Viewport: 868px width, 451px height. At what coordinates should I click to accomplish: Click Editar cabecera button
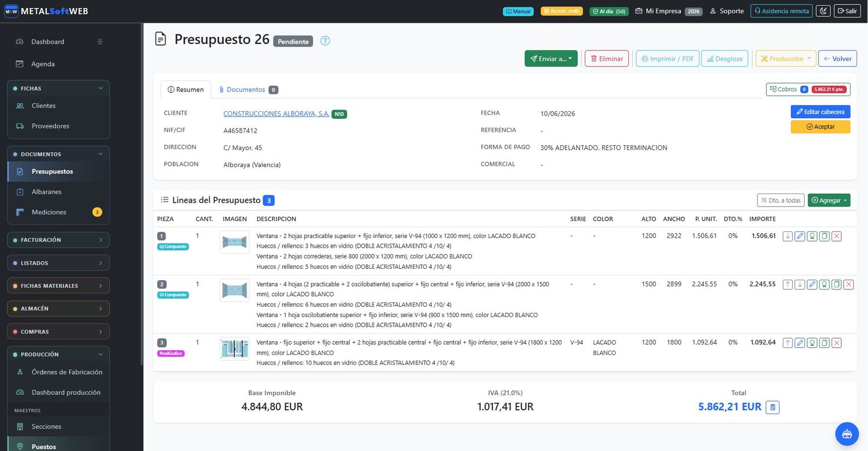point(820,112)
